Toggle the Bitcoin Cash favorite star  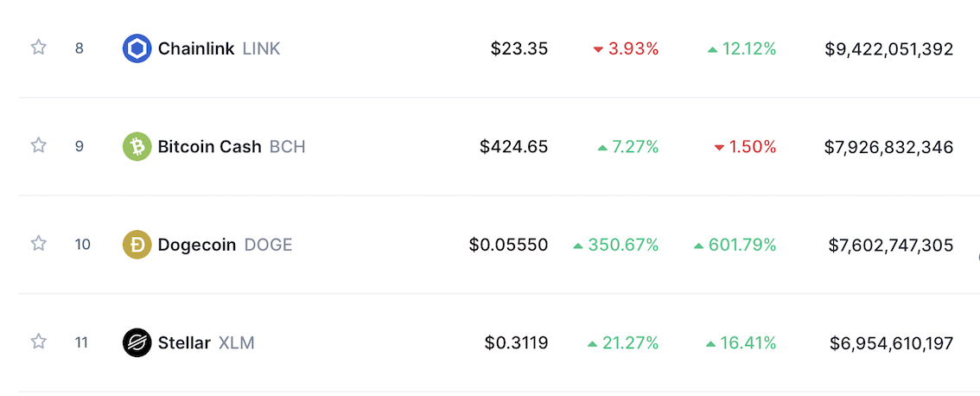click(39, 145)
